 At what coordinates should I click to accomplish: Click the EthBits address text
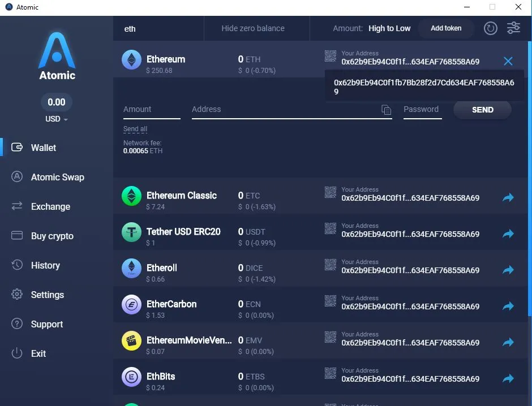[410, 379]
